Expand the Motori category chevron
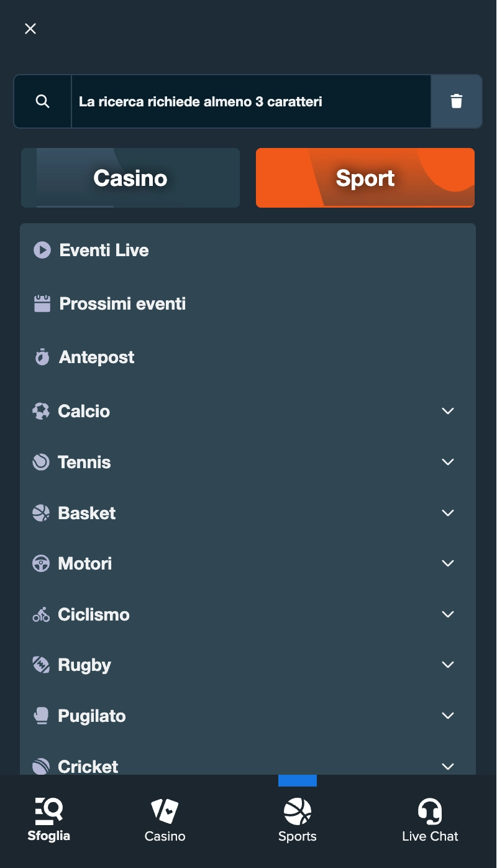 pos(447,563)
